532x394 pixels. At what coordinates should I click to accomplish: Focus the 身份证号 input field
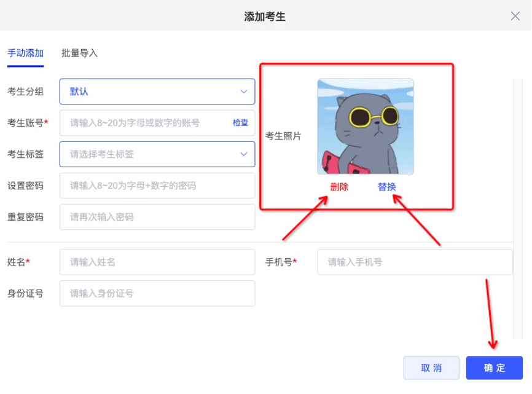click(x=157, y=294)
